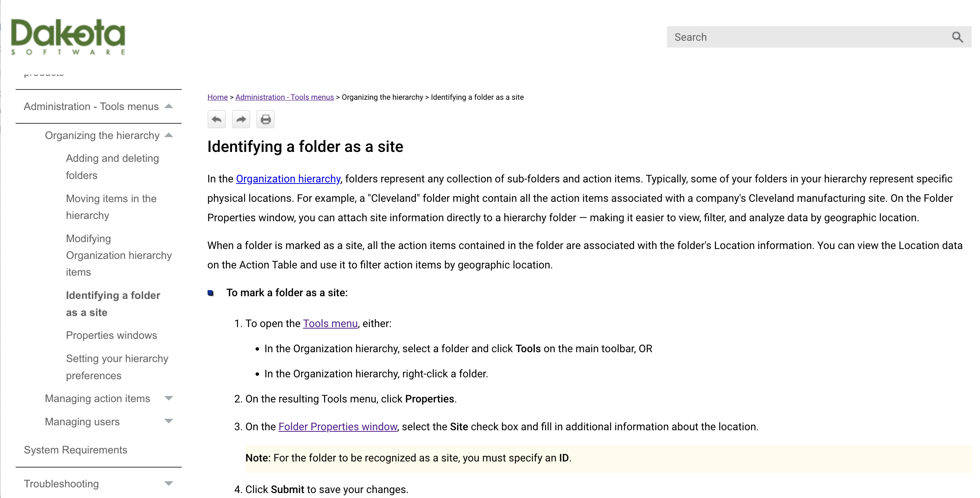The width and height of the screenshot is (980, 498).
Task: Click the print page icon
Action: coord(265,120)
